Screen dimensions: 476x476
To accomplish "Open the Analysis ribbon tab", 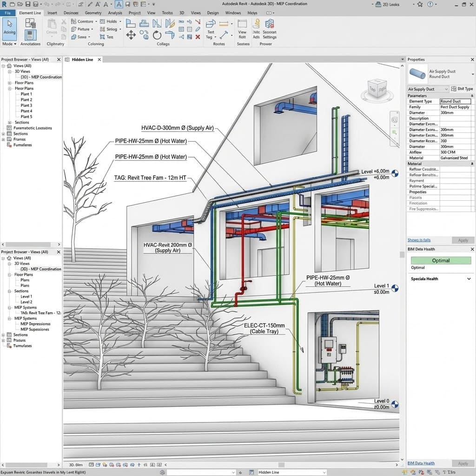I will [115, 13].
